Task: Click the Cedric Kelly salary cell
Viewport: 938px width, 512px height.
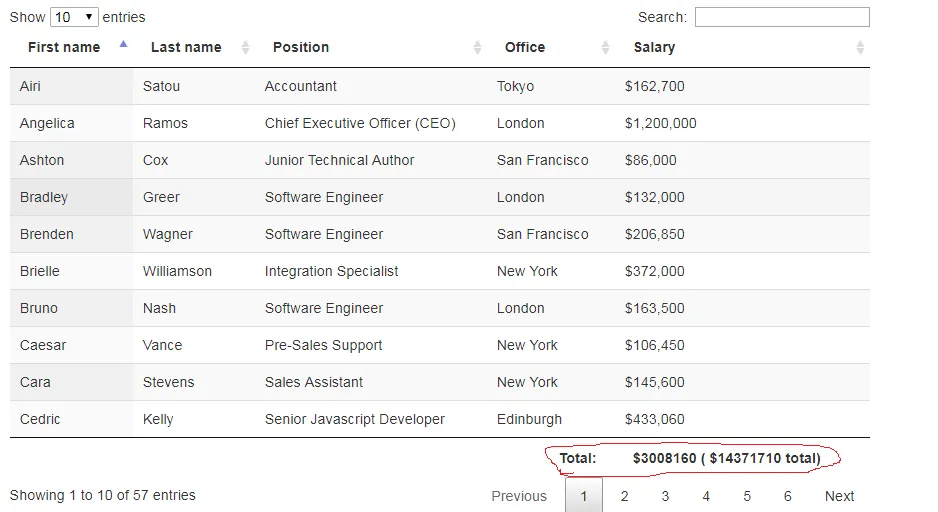Action: pyautogui.click(x=654, y=419)
